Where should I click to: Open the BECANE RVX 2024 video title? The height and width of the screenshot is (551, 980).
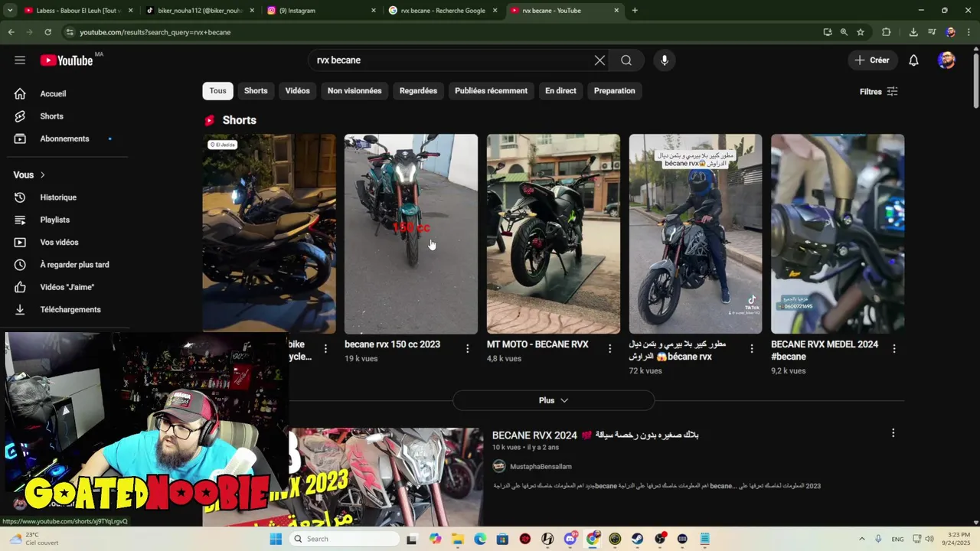[595, 435]
